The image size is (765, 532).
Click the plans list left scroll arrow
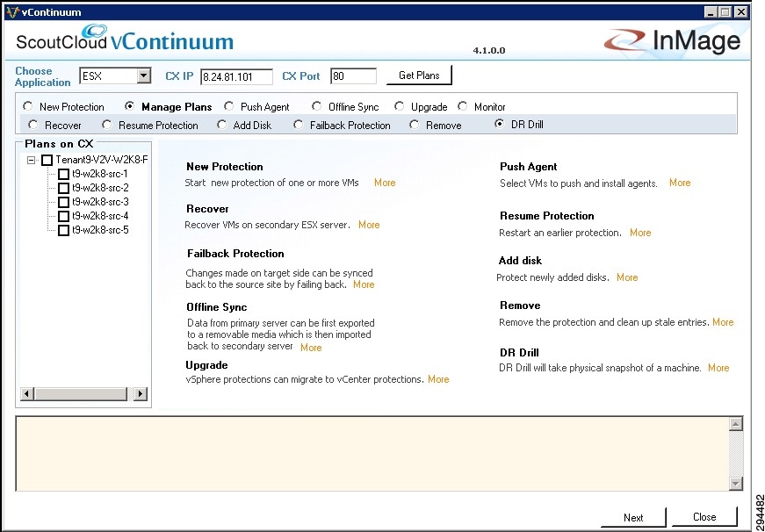click(27, 393)
